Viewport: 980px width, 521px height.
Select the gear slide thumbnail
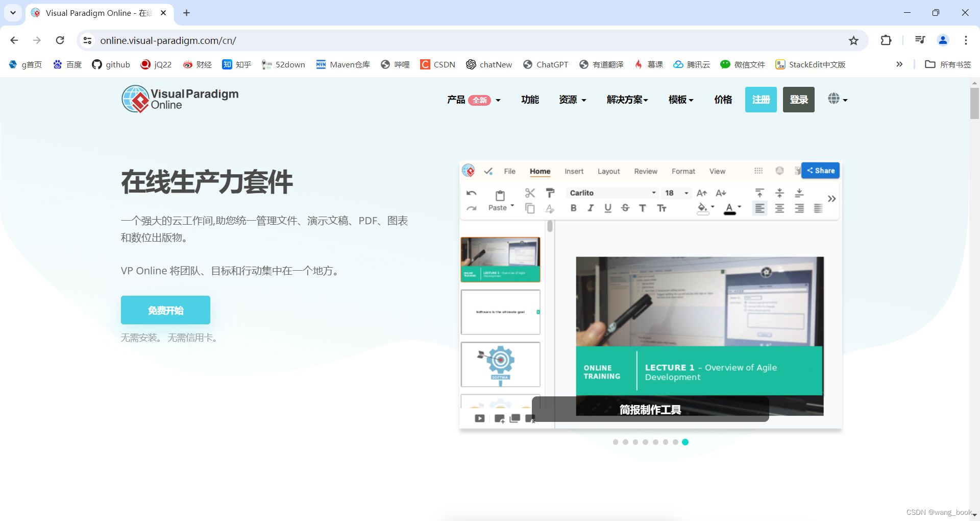click(x=500, y=365)
